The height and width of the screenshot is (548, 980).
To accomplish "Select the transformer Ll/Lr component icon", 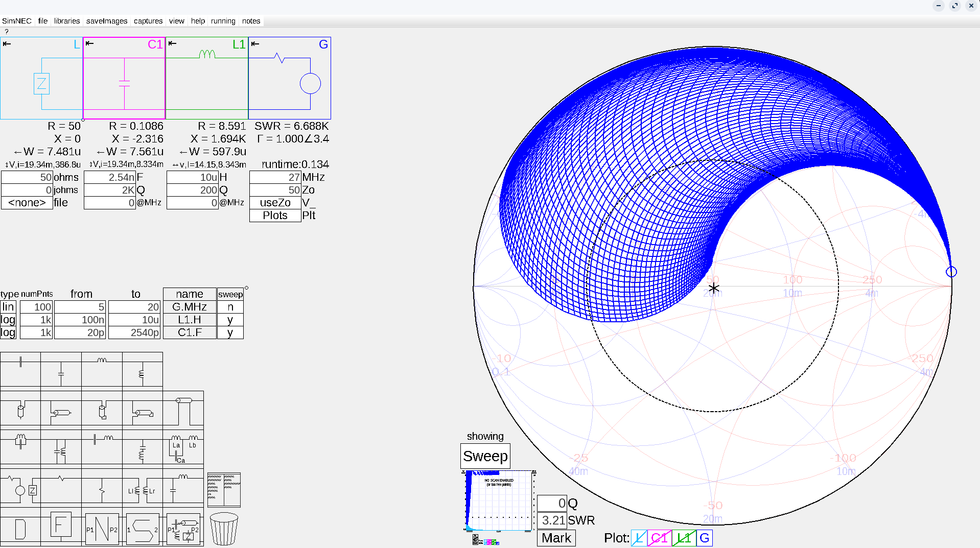I will pos(142,490).
